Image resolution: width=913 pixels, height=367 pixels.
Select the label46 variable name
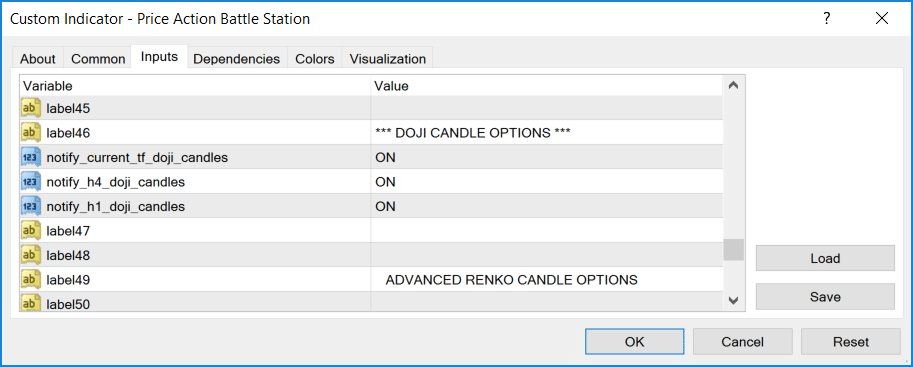coord(68,133)
